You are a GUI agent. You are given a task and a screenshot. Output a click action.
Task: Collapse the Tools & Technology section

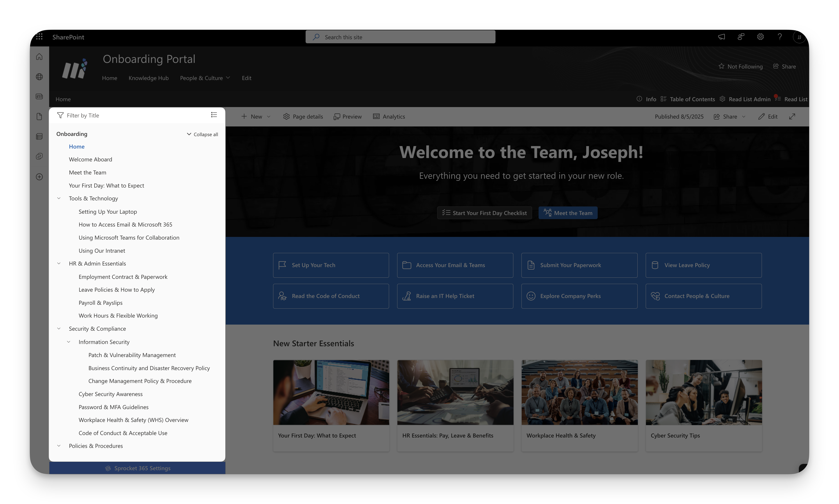click(59, 198)
